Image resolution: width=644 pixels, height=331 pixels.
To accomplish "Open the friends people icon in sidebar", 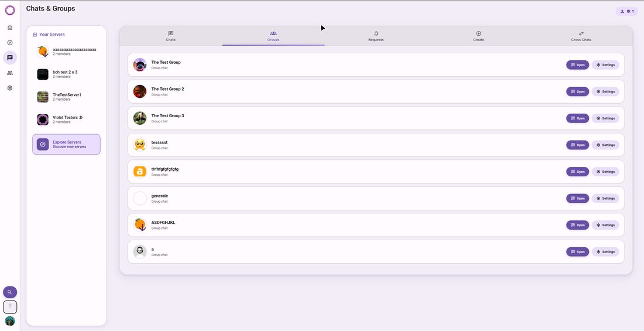I will tap(10, 73).
